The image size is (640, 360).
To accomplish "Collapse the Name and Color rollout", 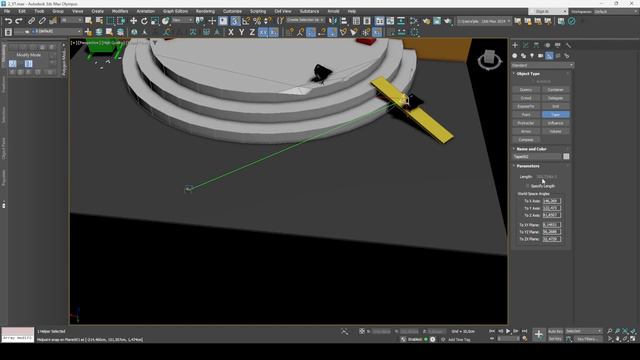I will coord(531,149).
